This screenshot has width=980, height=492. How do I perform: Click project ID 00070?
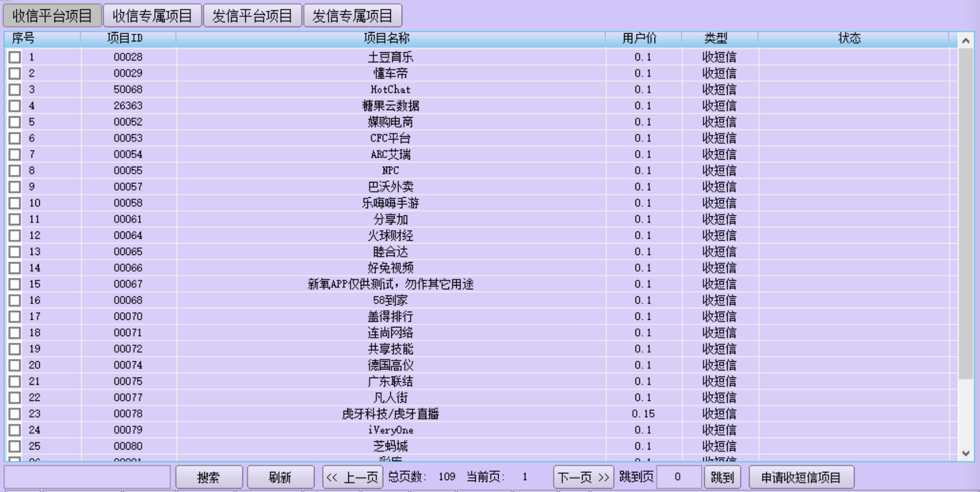pos(128,317)
